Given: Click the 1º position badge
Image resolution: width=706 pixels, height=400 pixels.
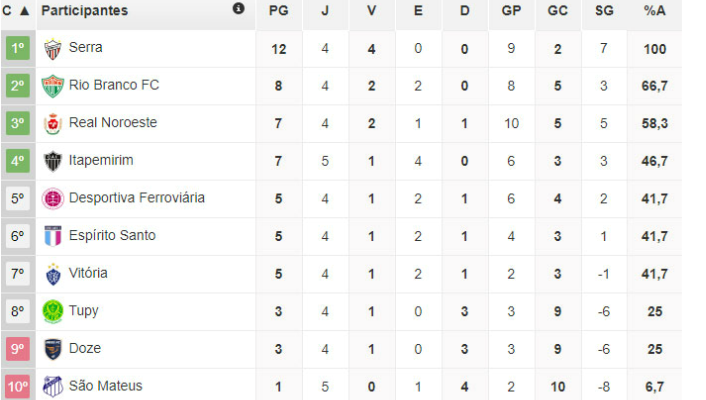Looking at the screenshot, I should point(18,48).
